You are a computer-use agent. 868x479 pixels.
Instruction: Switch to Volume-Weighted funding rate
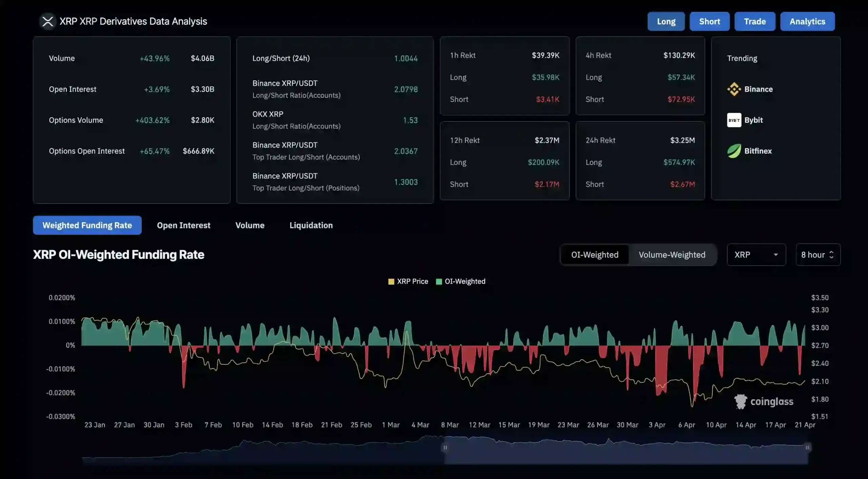coord(672,255)
